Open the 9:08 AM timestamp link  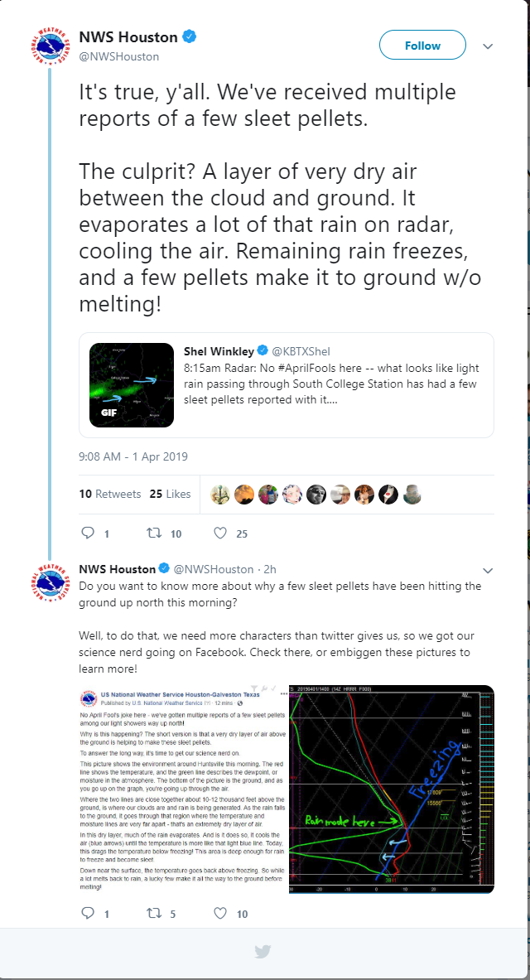(133, 456)
